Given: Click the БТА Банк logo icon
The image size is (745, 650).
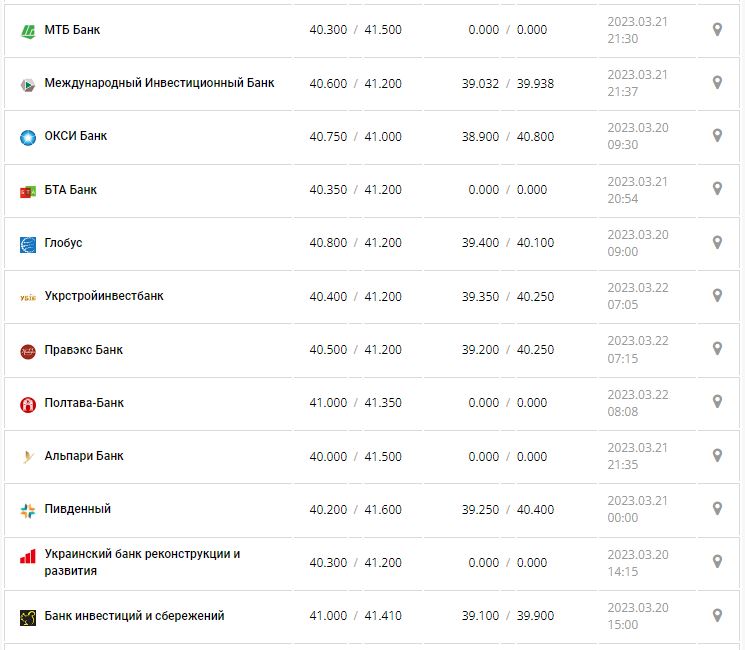Looking at the screenshot, I should [x=28, y=191].
